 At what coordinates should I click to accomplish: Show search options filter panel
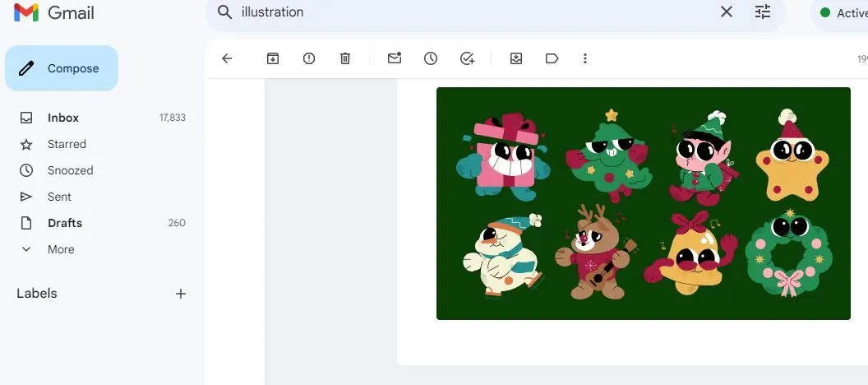pos(763,12)
